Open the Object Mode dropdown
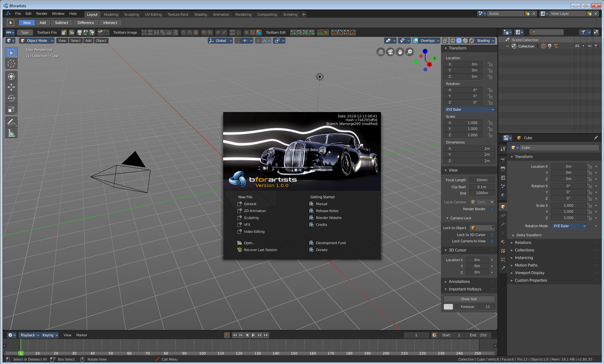Screen dimensions: 604x364 (37, 41)
